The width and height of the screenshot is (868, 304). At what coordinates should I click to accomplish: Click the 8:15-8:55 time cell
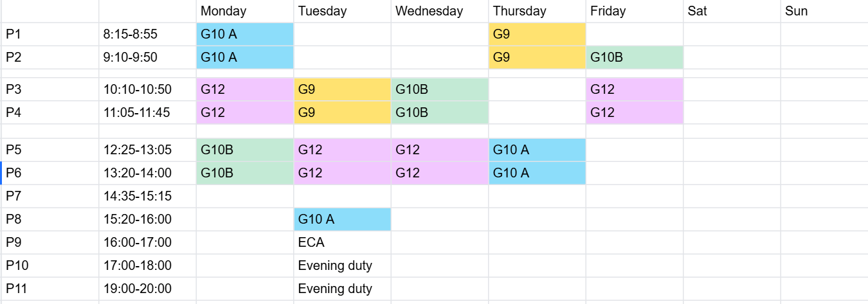[147, 34]
